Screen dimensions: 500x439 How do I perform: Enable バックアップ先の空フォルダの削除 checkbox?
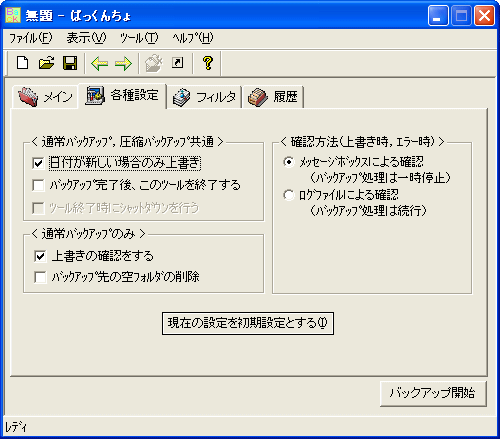(40, 277)
